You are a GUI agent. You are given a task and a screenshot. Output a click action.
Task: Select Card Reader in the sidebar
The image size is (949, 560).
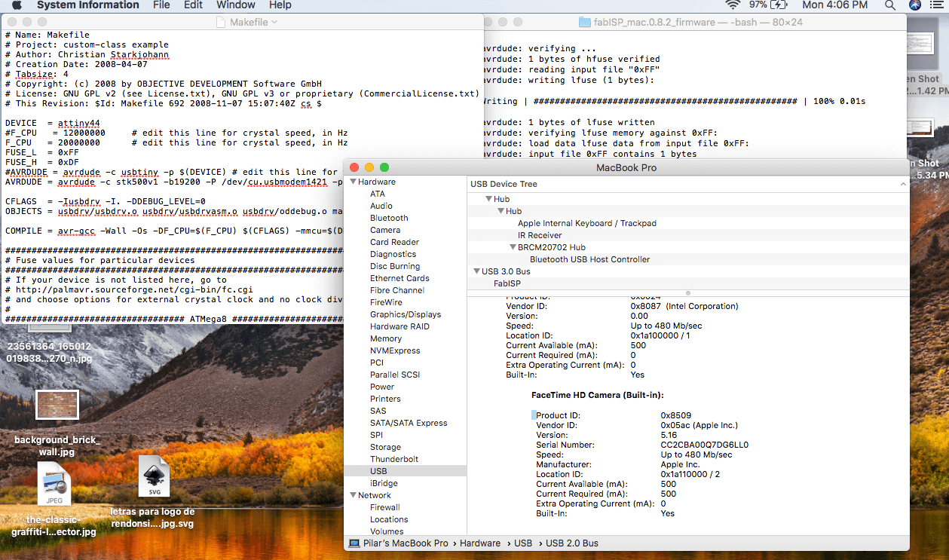(394, 242)
